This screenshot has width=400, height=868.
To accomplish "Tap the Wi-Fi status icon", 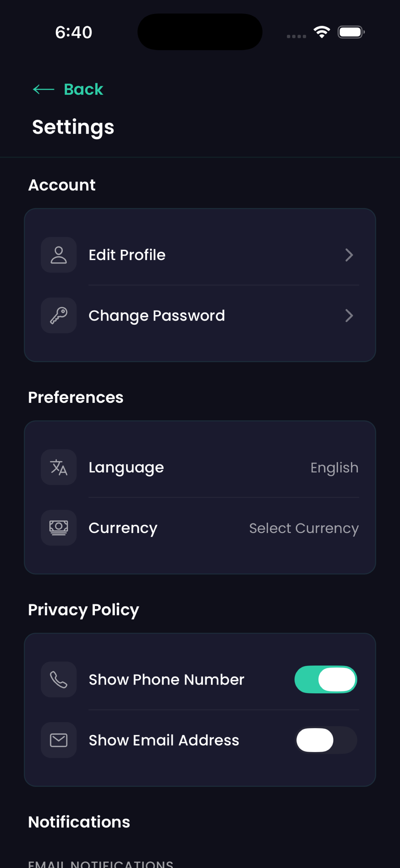I will point(322,32).
